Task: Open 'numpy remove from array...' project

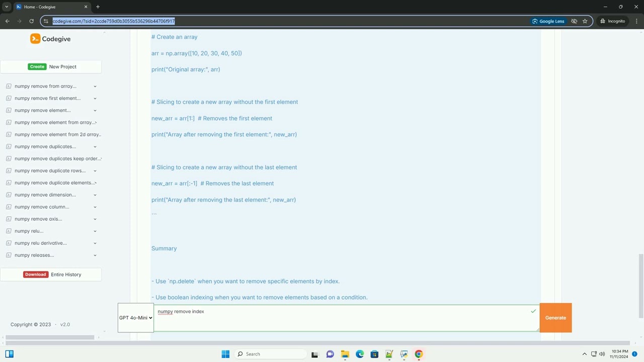Action: click(x=45, y=86)
